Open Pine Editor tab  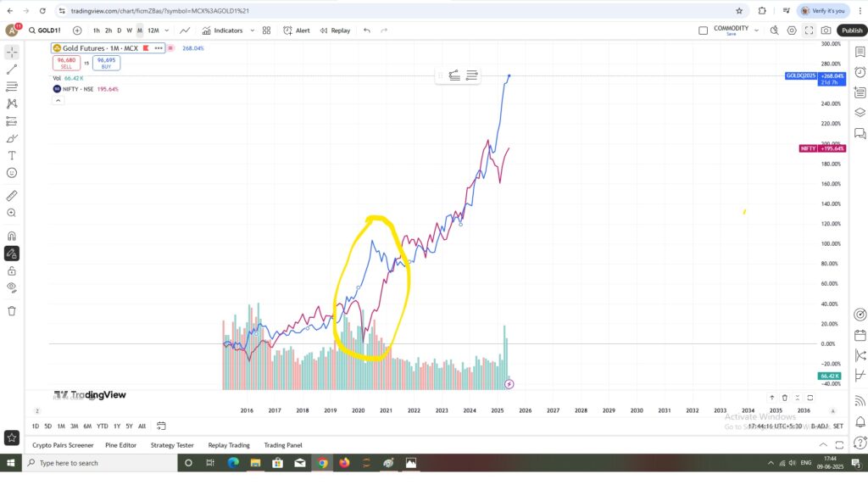(x=120, y=445)
